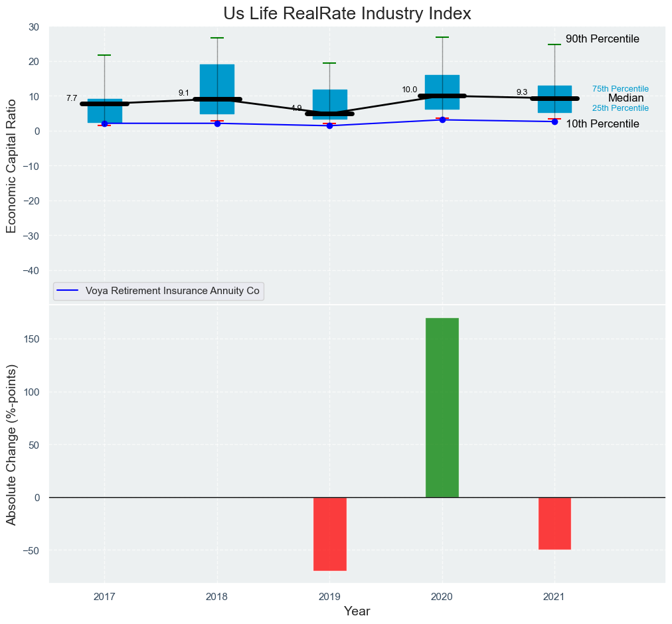672x624 pixels.
Task: Select the Voya Retirement Insurance legend entry
Action: 172,291
